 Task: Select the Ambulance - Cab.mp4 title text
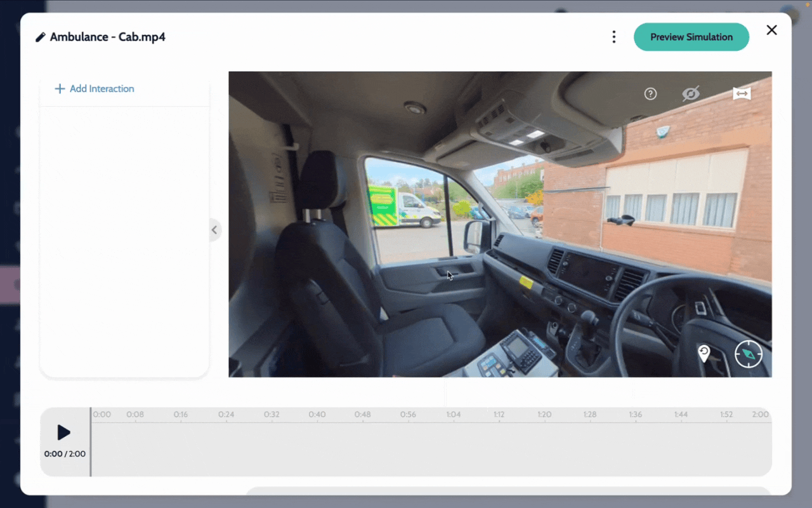point(108,37)
